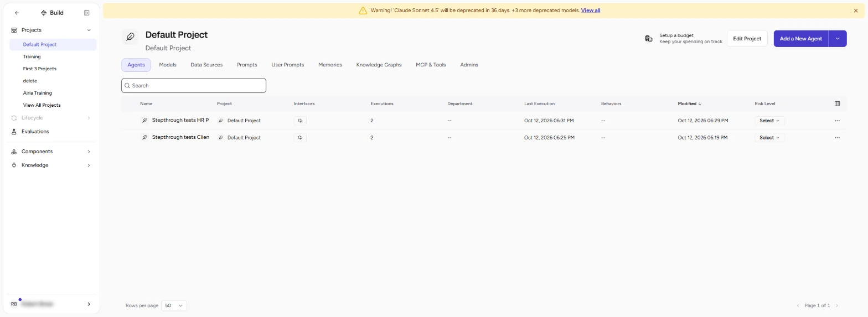This screenshot has width=868, height=317.
Task: Collapse the sidebar panel icon
Action: pos(87,13)
